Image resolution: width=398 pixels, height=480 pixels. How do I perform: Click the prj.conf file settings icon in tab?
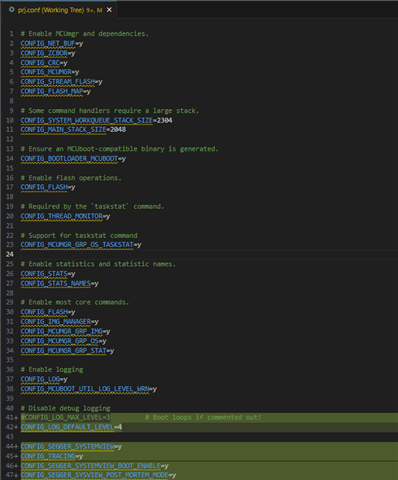[x=11, y=10]
